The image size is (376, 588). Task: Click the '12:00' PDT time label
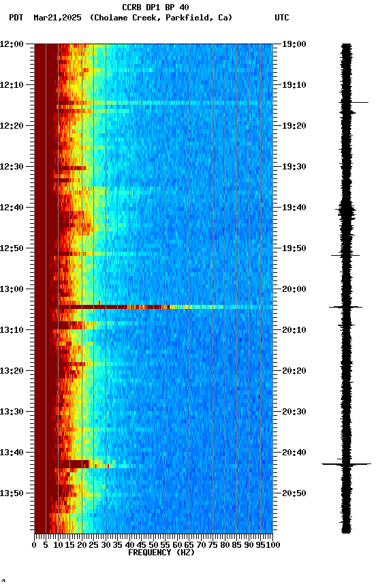pyautogui.click(x=12, y=44)
